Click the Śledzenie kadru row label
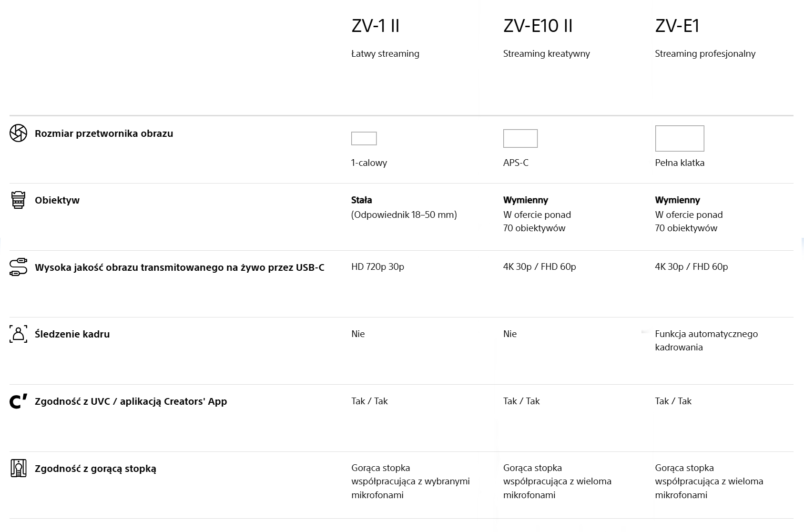The height and width of the screenshot is (532, 804). (72, 334)
